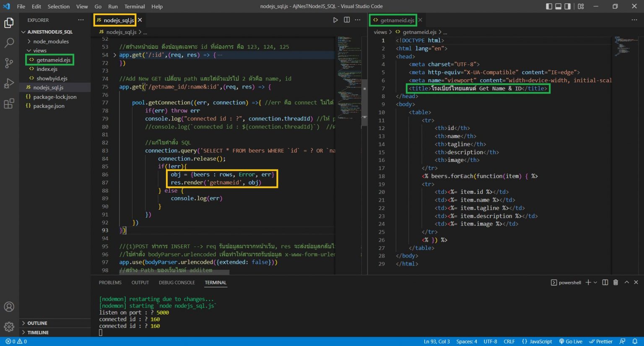The width and height of the screenshot is (644, 346).
Task: Toggle the secondary sidebar layout button
Action: (567, 6)
